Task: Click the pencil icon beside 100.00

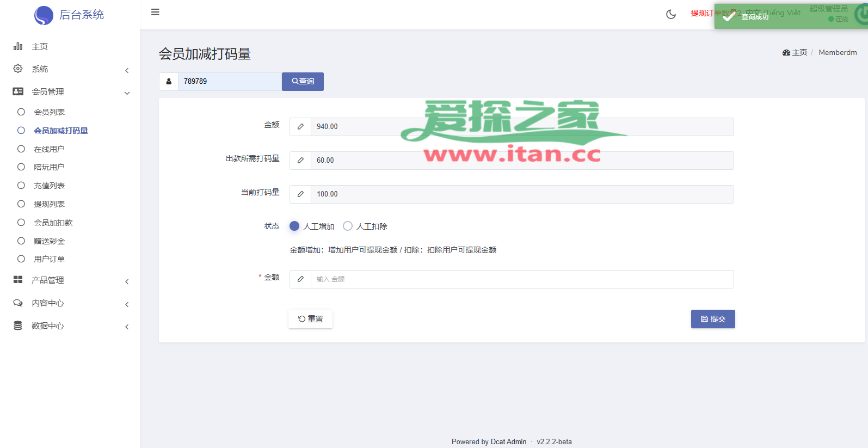Action: point(300,194)
